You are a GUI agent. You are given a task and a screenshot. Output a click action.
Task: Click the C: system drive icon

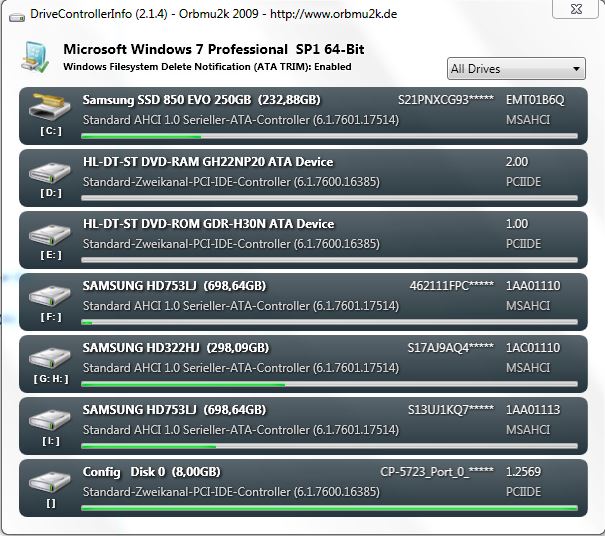[49, 107]
